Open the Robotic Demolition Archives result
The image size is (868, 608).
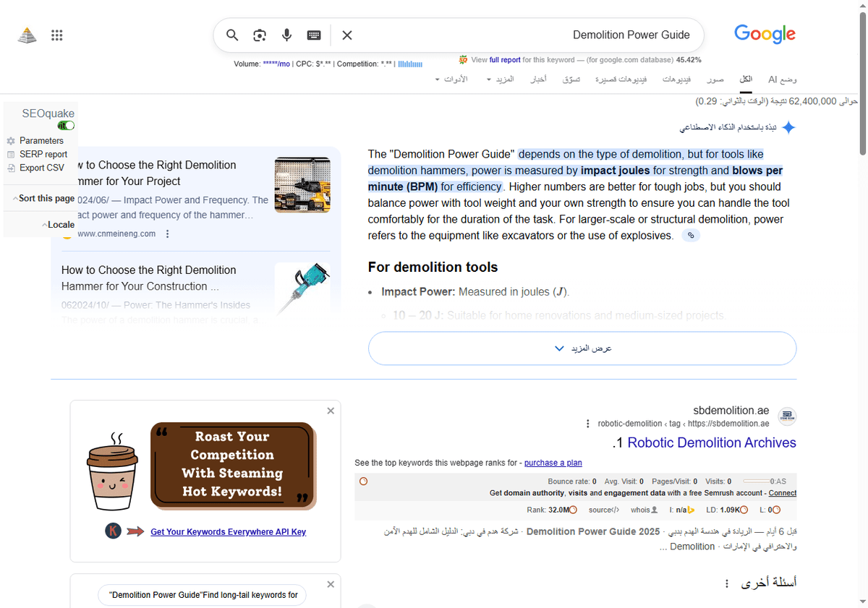(712, 442)
